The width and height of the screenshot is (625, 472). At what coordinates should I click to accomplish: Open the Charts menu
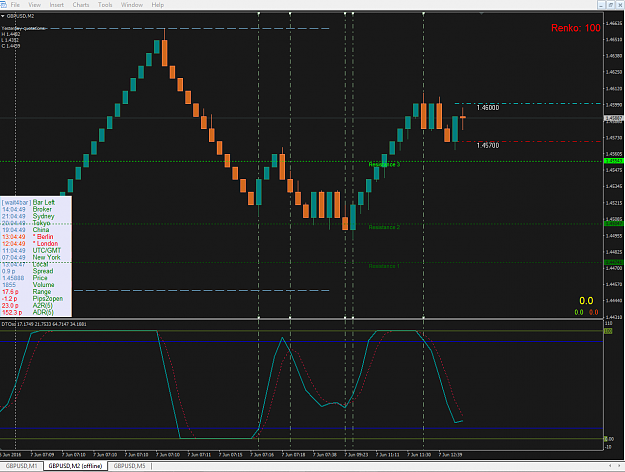pyautogui.click(x=81, y=5)
